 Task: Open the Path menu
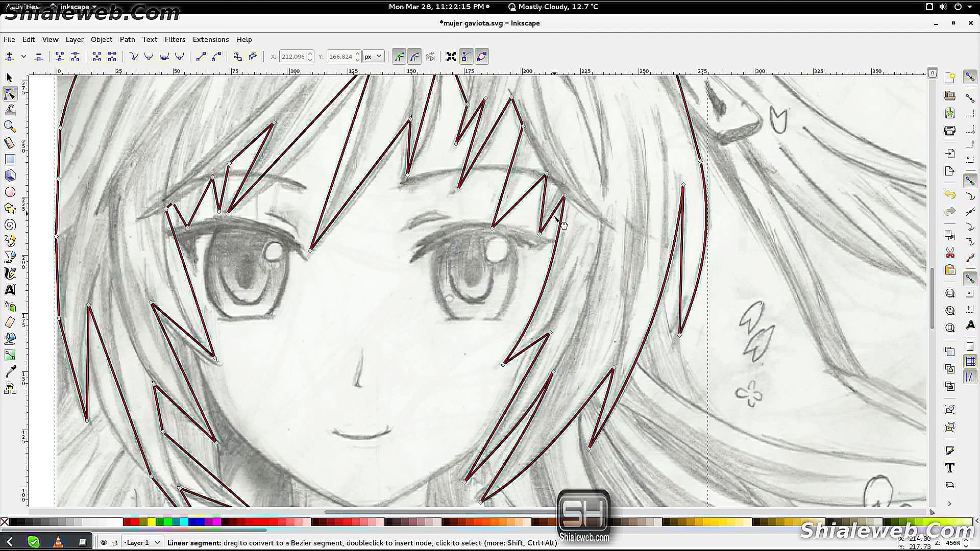click(127, 39)
